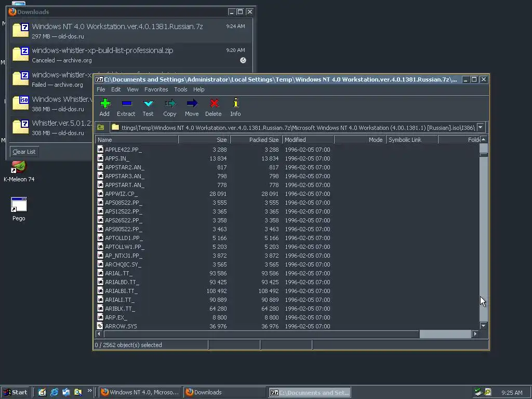The width and height of the screenshot is (532, 399).
Task: Click the Clear List button in Downloads
Action: [24, 152]
